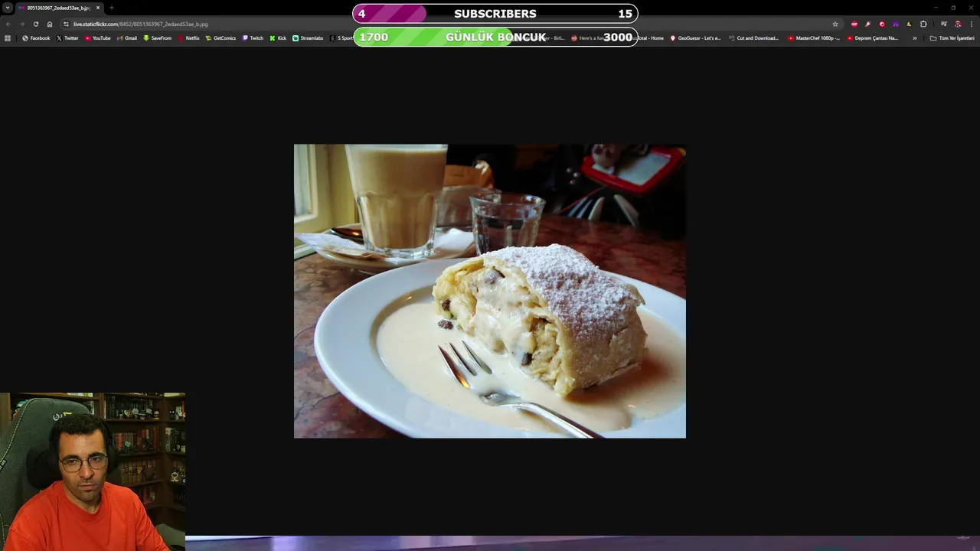Open the SaveFrom bookmark
Image resolution: width=980 pixels, height=551 pixels.
pyautogui.click(x=157, y=37)
